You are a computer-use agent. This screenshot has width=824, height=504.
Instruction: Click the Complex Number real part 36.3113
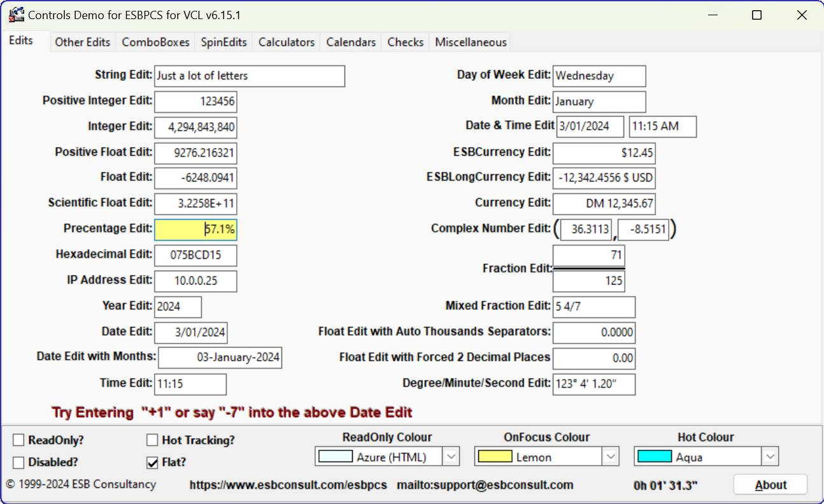(586, 230)
